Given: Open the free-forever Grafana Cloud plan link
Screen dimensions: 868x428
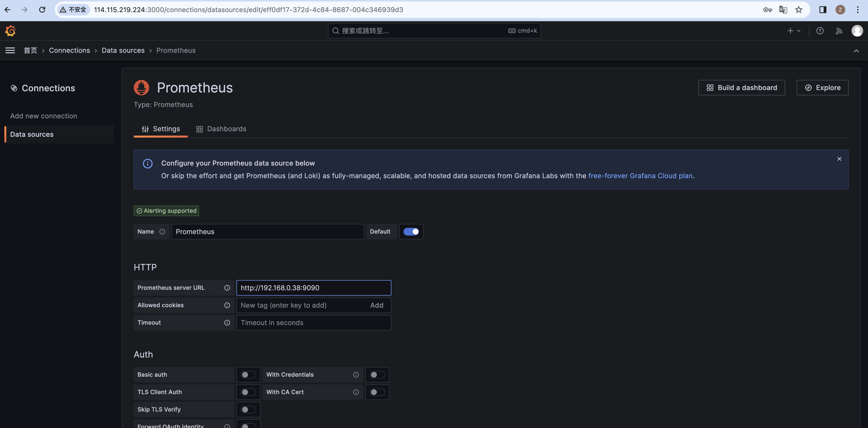Looking at the screenshot, I should coord(640,176).
